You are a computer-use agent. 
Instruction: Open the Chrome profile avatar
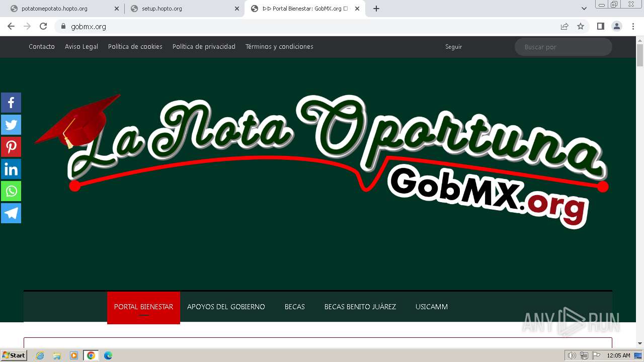[x=616, y=26]
